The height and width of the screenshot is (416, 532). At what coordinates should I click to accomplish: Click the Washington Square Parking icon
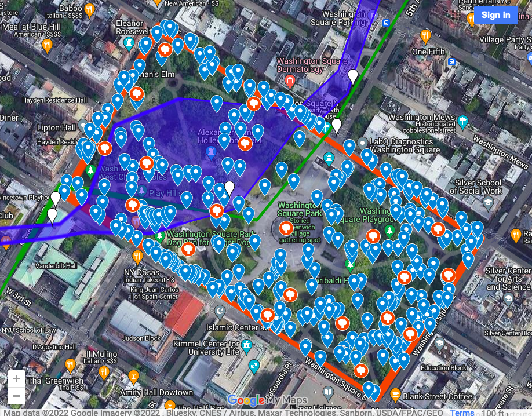pyautogui.click(x=373, y=15)
